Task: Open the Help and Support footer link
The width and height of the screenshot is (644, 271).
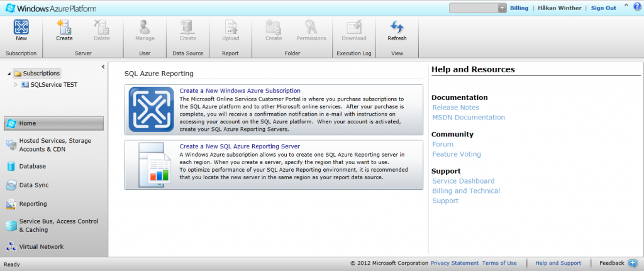Action: [x=558, y=263]
